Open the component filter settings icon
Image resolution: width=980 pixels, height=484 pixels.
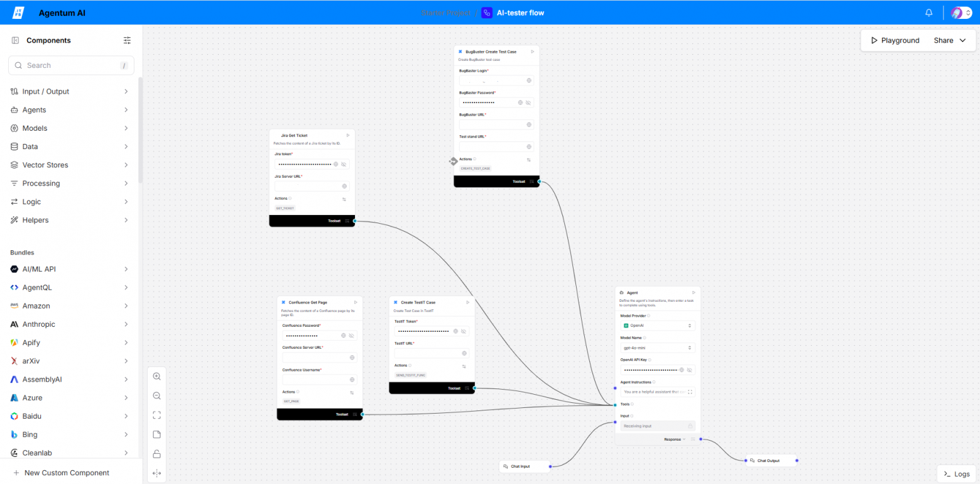(128, 40)
